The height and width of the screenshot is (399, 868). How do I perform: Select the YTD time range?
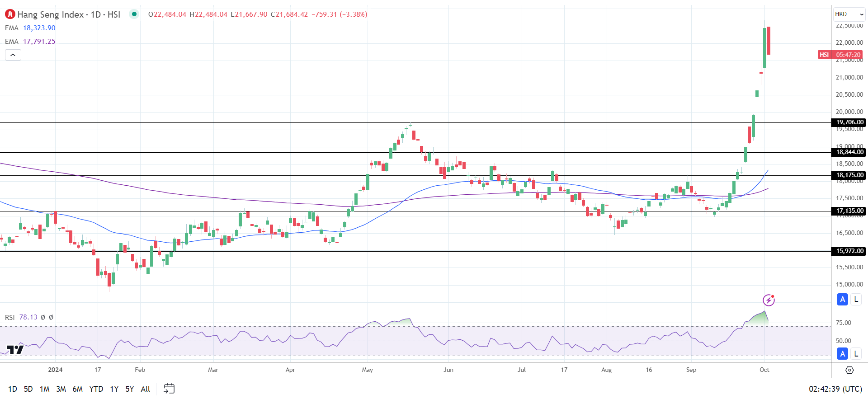click(x=96, y=389)
